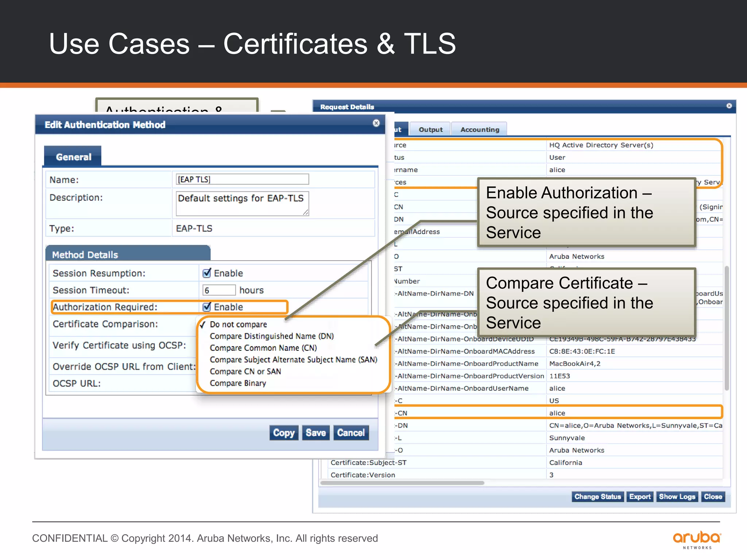The height and width of the screenshot is (560, 747).
Task: Toggle Session Resumption Enable checkbox
Action: click(x=207, y=273)
